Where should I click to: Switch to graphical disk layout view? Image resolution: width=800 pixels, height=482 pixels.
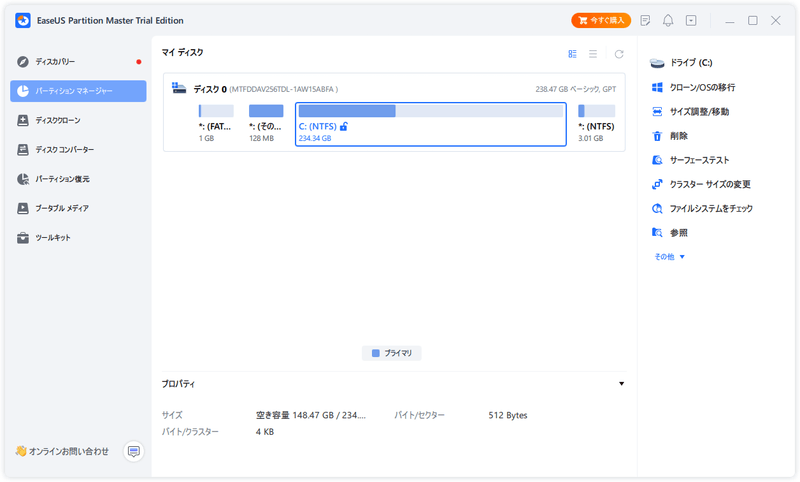click(x=573, y=54)
